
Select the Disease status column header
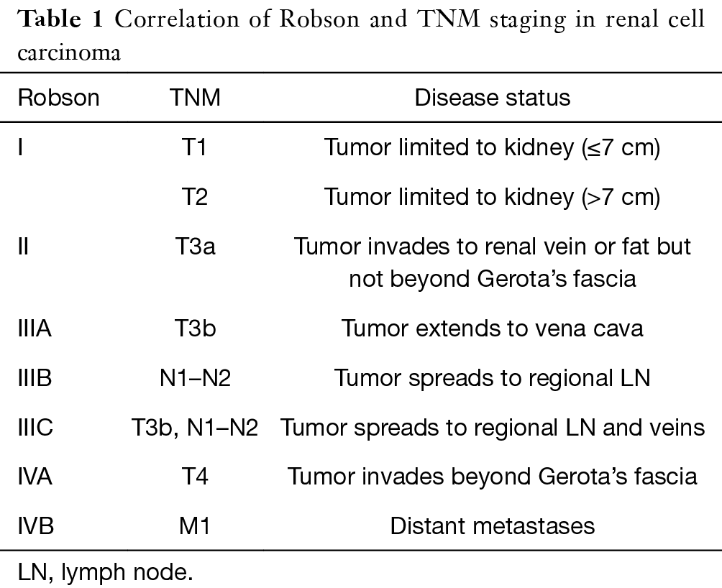pos(492,98)
